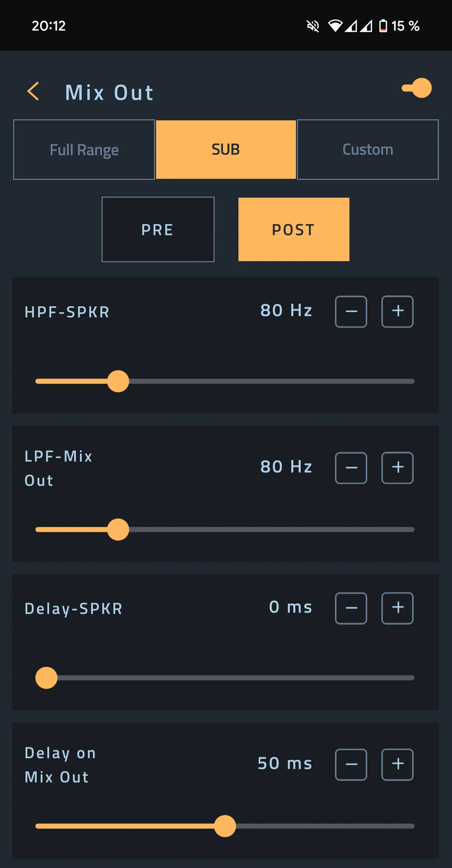Choose the PRE routing option

pyautogui.click(x=158, y=229)
